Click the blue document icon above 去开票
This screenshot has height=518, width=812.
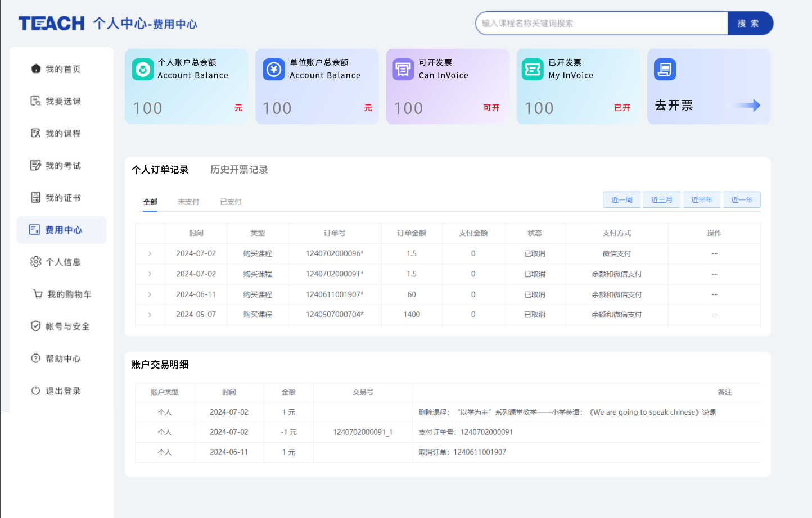coord(665,70)
